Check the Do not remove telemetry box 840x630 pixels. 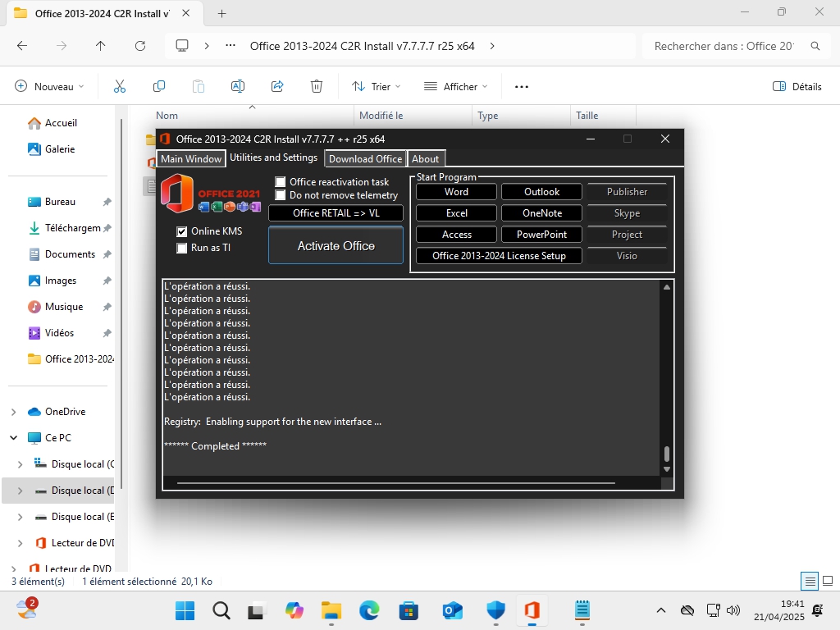pos(281,195)
